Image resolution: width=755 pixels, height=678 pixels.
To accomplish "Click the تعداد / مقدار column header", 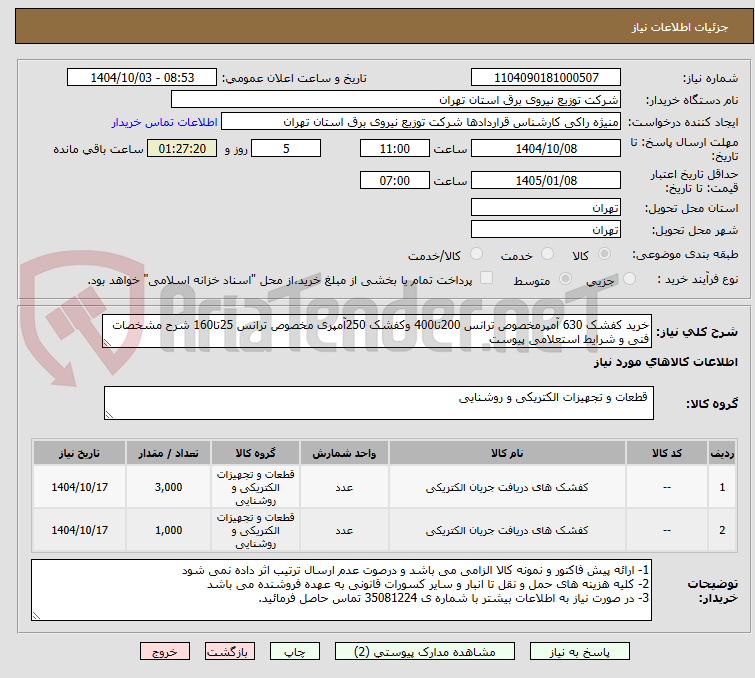I will (169, 453).
